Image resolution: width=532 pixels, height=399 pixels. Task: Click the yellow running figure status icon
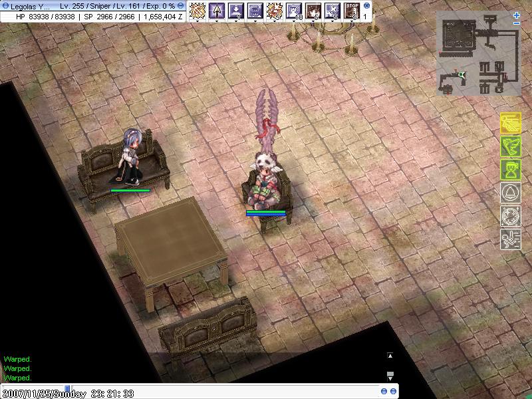tap(510, 124)
